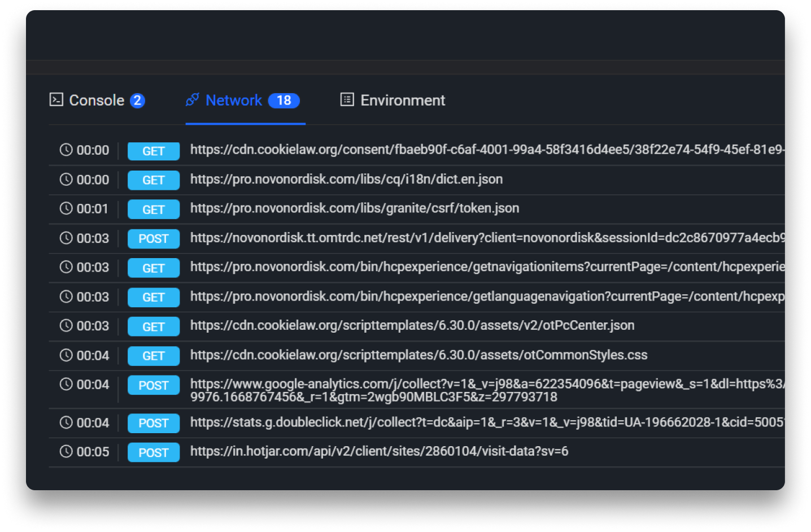Select the granite/csrf/token.json URL
This screenshot has height=532, width=811.
point(355,208)
